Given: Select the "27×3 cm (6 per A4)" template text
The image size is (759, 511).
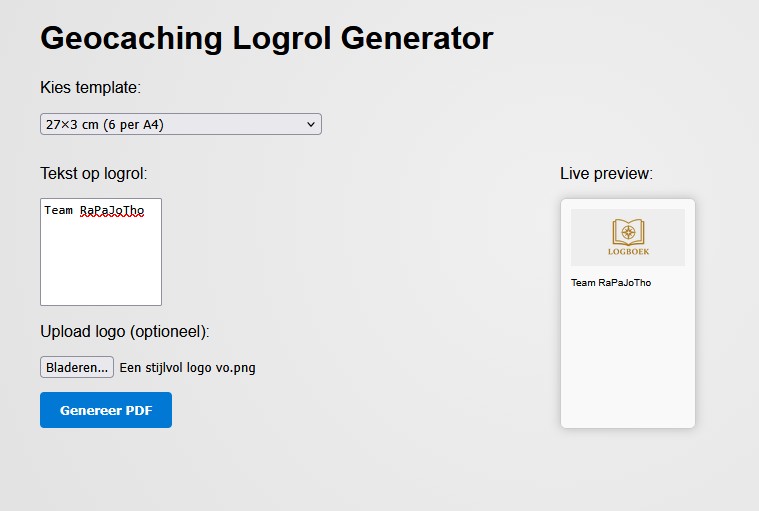Looking at the screenshot, I should 105,125.
